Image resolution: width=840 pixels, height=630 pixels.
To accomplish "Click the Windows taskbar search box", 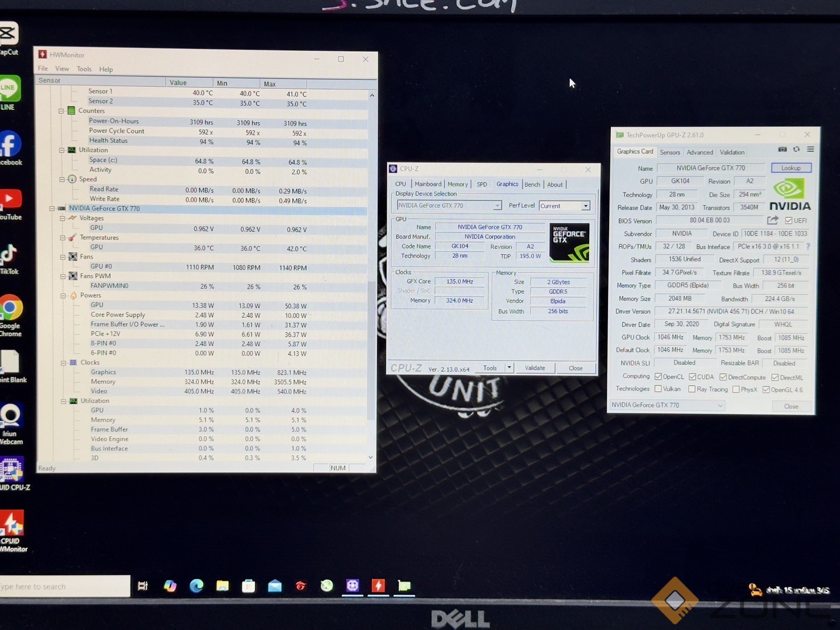I will 64,586.
